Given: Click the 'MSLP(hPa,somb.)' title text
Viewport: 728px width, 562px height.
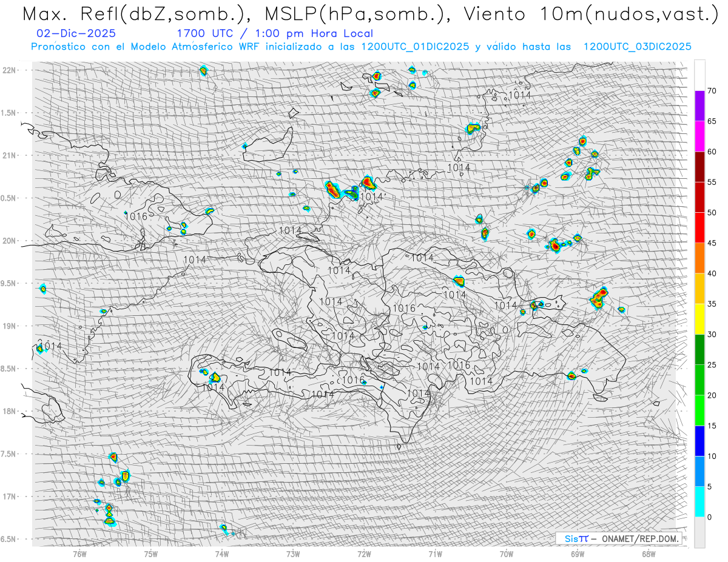Looking at the screenshot, I should coord(357,15).
